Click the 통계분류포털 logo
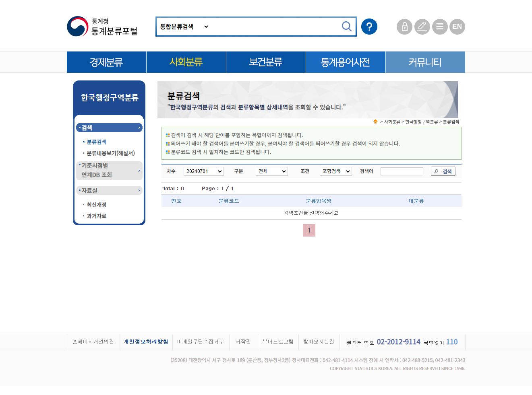This screenshot has height=395, width=532. (x=103, y=27)
